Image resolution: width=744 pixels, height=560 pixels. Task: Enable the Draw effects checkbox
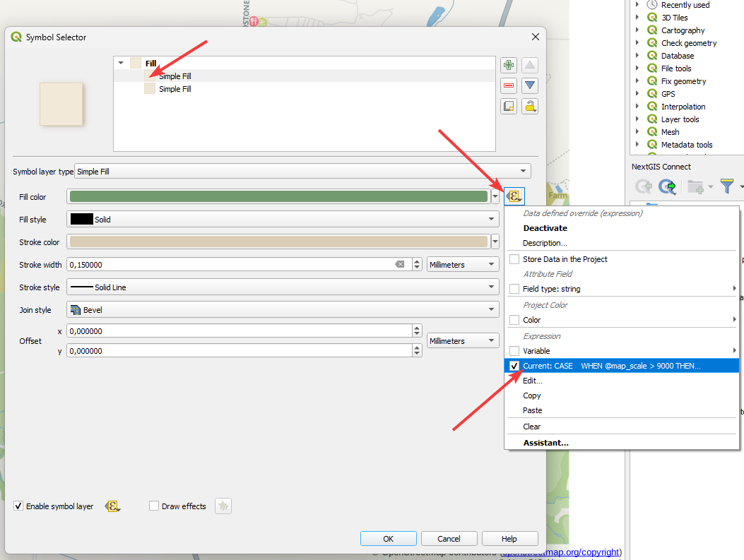click(x=154, y=506)
